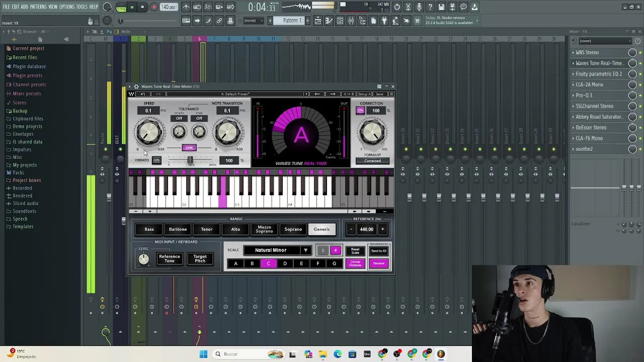The width and height of the screenshot is (644, 362).
Task: Select the Mezzo Soprano range
Action: pyautogui.click(x=264, y=229)
